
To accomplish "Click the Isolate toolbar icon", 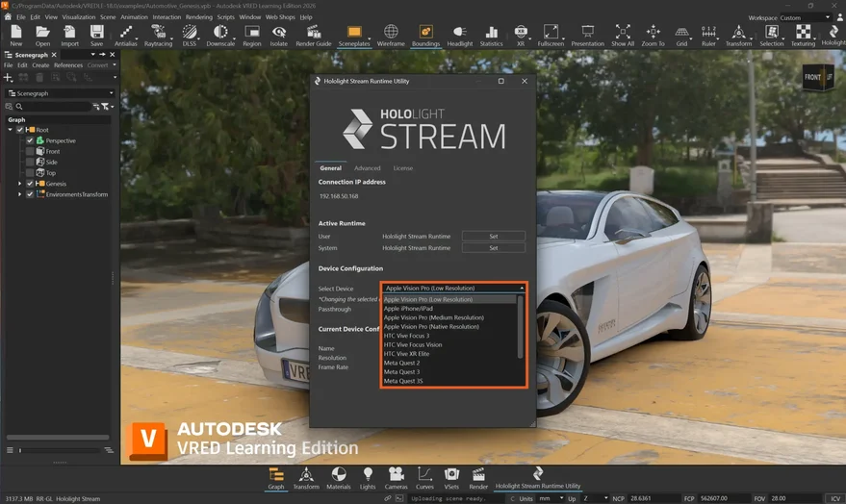I will pyautogui.click(x=278, y=36).
